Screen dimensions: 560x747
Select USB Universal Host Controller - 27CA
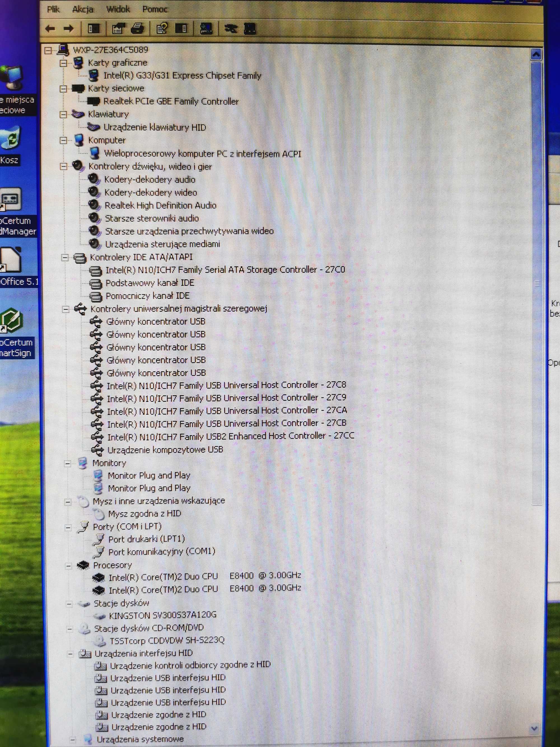(x=227, y=411)
